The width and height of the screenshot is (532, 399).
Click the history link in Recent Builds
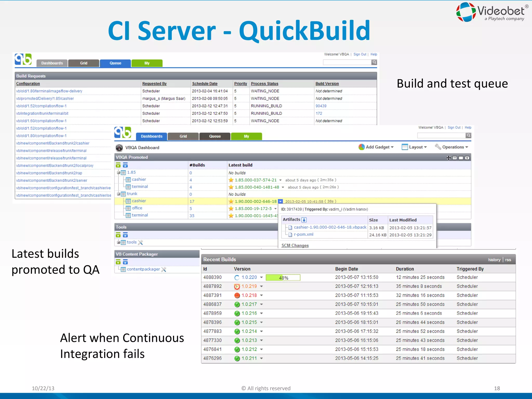(x=494, y=260)
